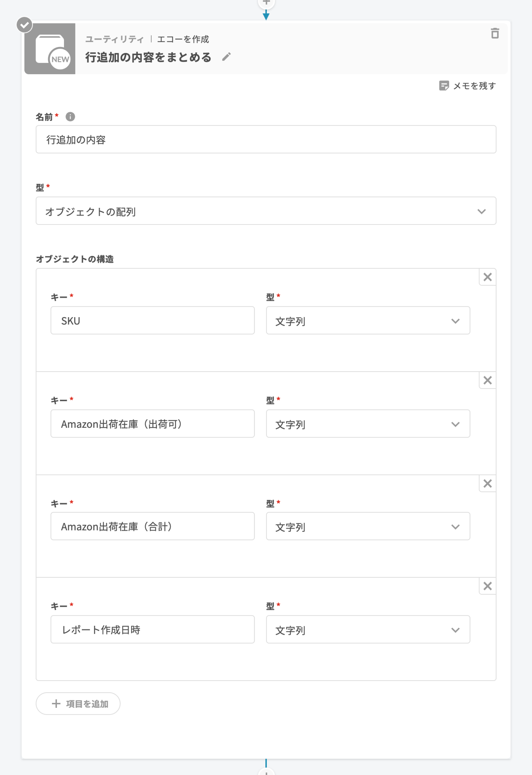The height and width of the screenshot is (775, 532).
Task: Open the 文字列 type dropdown for SKU
Action: tap(368, 320)
